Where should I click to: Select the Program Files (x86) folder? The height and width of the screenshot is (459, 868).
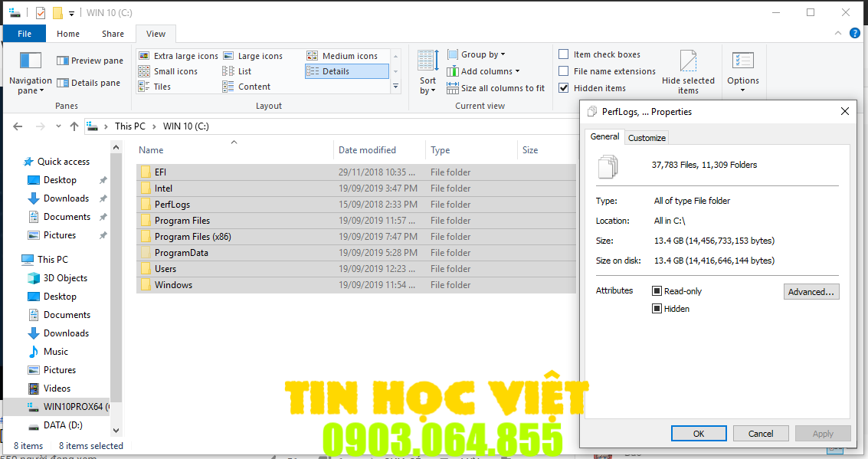192,237
